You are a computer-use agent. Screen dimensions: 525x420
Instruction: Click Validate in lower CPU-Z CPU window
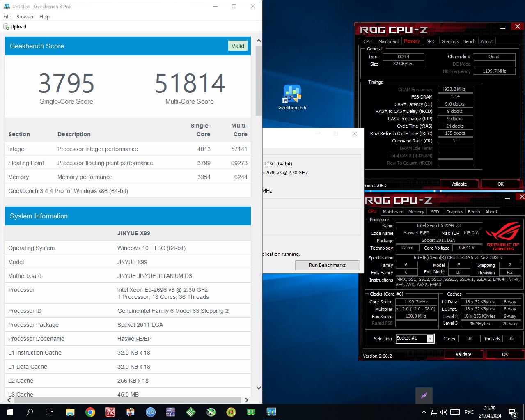click(463, 354)
